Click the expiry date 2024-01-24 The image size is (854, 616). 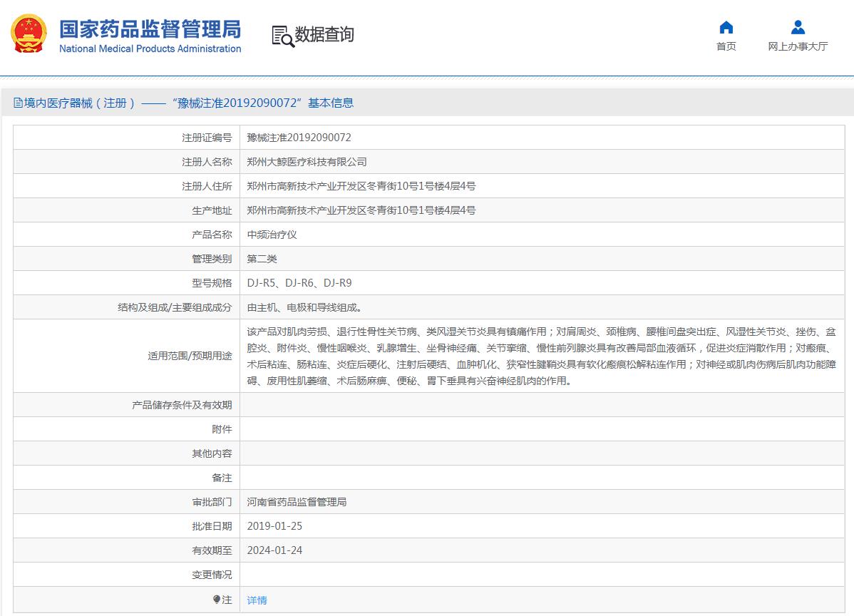pos(274,550)
